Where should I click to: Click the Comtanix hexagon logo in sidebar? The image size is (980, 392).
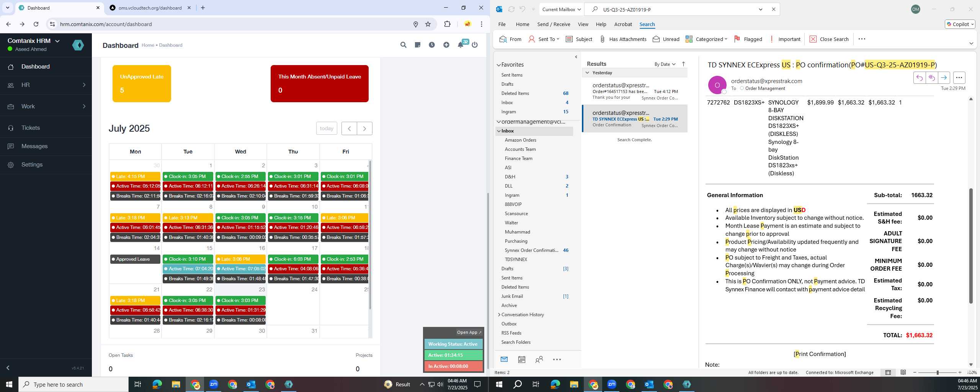(78, 45)
